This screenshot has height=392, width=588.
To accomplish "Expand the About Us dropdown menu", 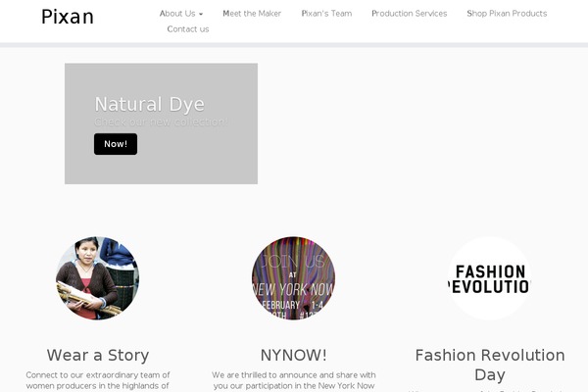I will [x=181, y=14].
